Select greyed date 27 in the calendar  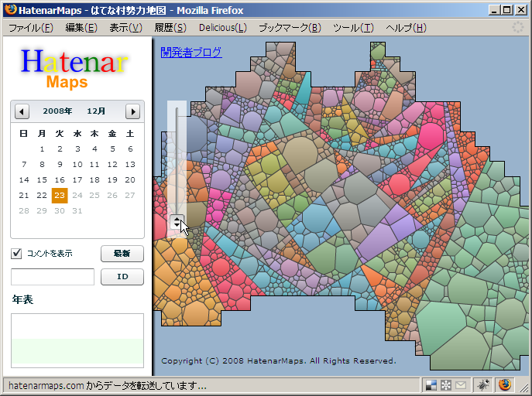(x=130, y=196)
